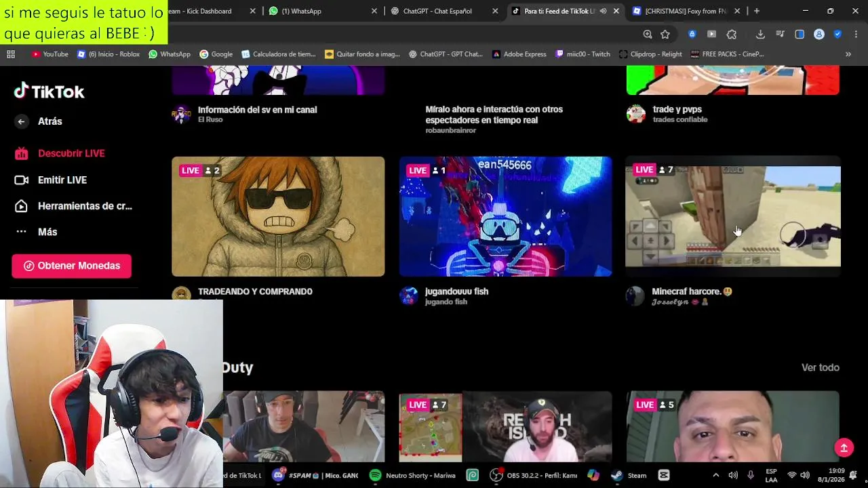
Task: Open Steam from the taskbar
Action: point(628,475)
